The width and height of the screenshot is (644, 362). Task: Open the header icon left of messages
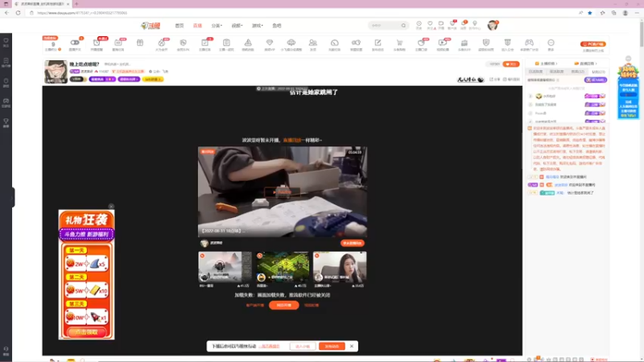(452, 25)
